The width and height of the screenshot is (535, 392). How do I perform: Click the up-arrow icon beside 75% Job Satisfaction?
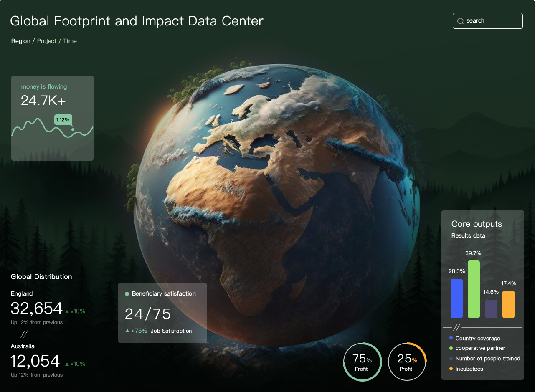point(127,331)
